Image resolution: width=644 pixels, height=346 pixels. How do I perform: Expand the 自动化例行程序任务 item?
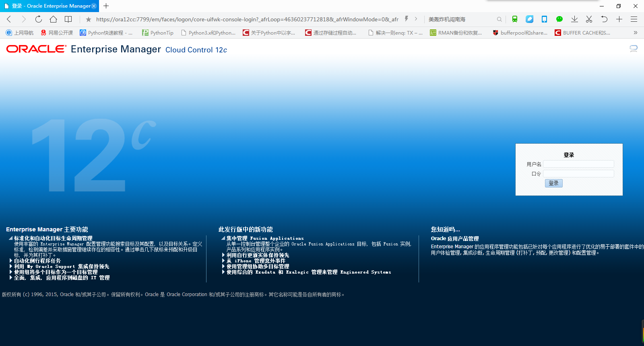[x=11, y=261]
